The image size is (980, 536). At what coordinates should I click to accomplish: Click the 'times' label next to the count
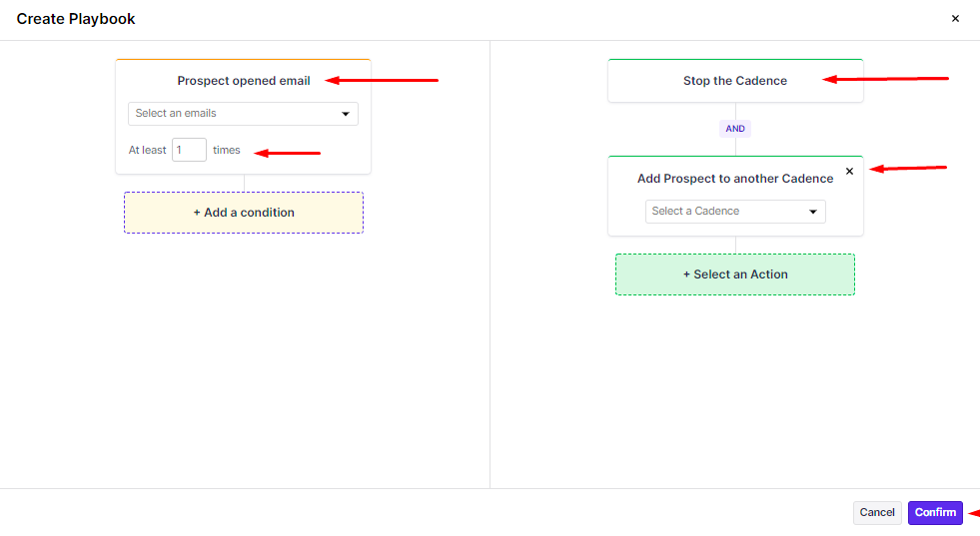(x=227, y=150)
